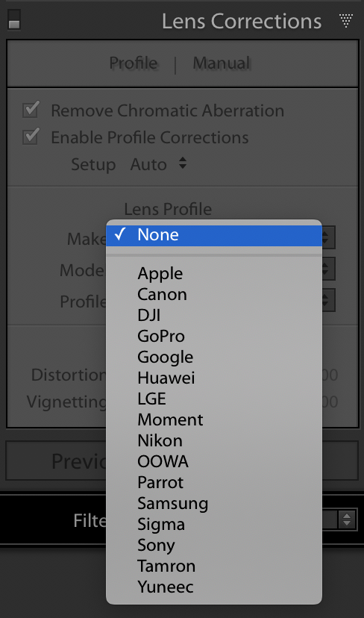Open the Setup Auto dropdown
Image resolution: width=364 pixels, height=618 pixels.
158,164
